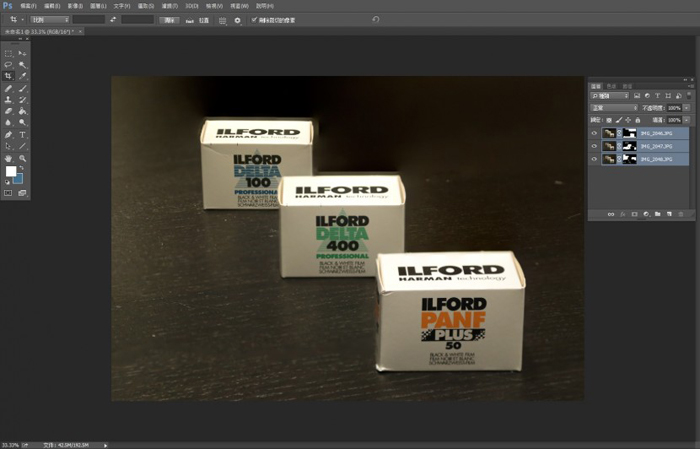Select the History Brush tool
Image resolution: width=700 pixels, height=449 pixels.
coord(22,100)
